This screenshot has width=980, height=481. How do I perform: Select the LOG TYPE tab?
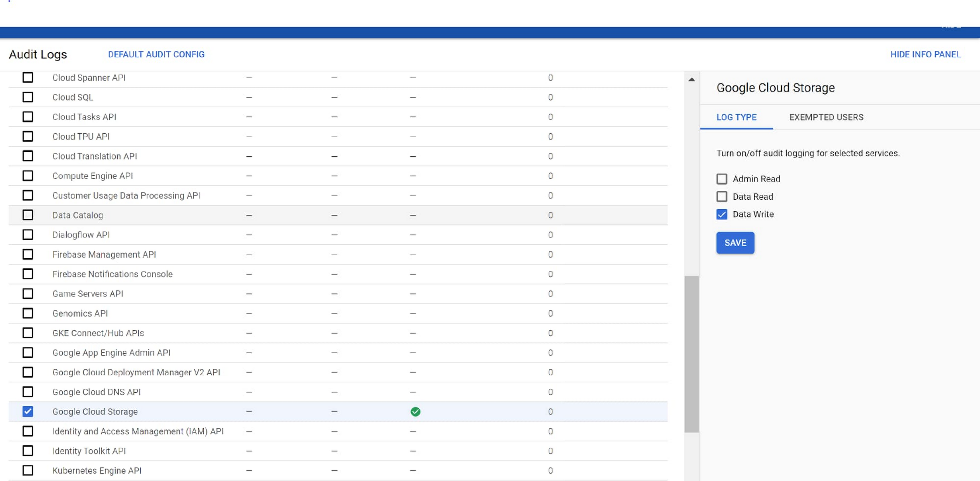(737, 117)
